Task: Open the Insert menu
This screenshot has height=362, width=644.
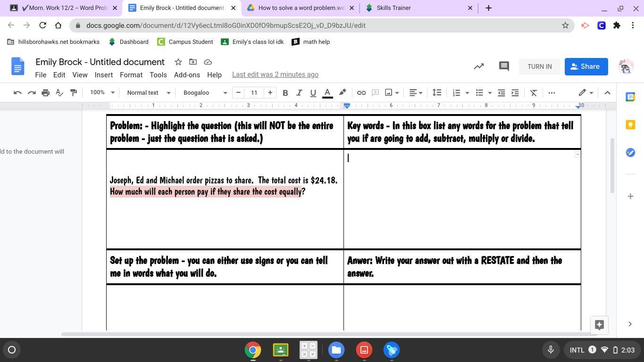Action: point(103,75)
